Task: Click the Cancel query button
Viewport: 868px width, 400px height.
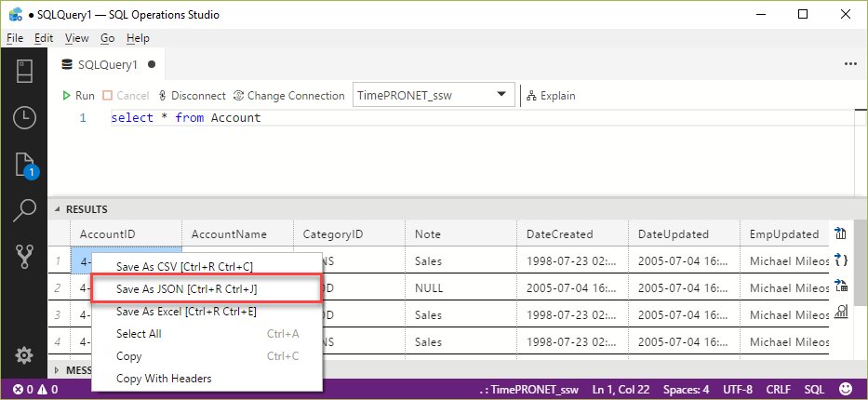Action: click(126, 96)
